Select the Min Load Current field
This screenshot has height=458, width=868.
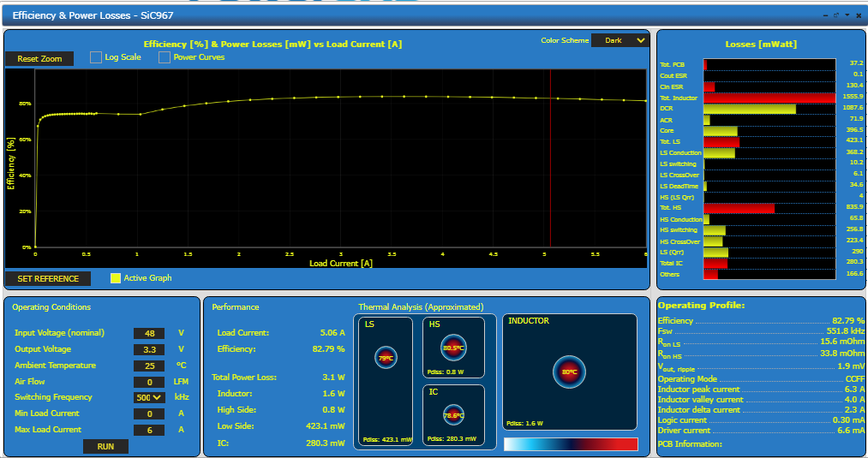pos(149,413)
